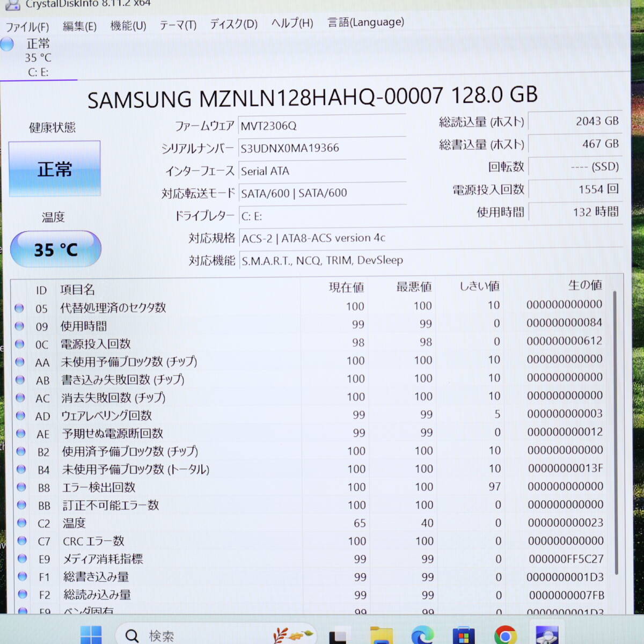Launch Google Chrome from the taskbar
Viewport: 644px width, 644px height.
click(x=504, y=636)
